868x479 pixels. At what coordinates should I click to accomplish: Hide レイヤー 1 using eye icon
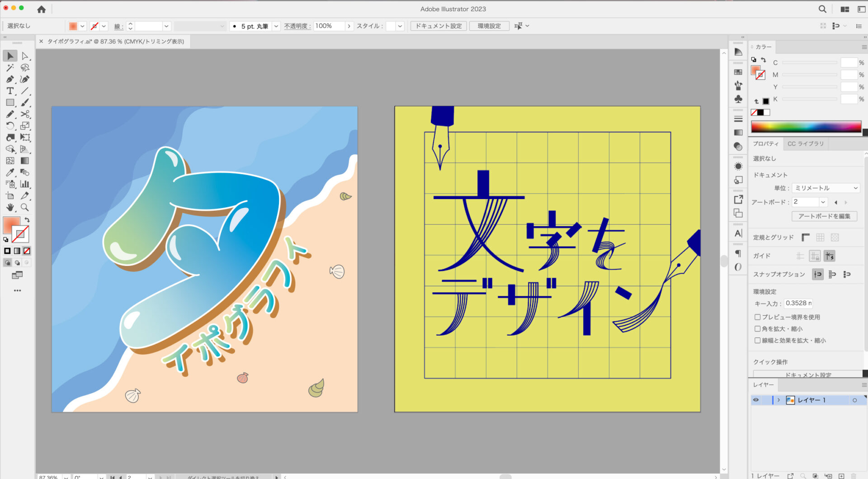click(x=756, y=400)
